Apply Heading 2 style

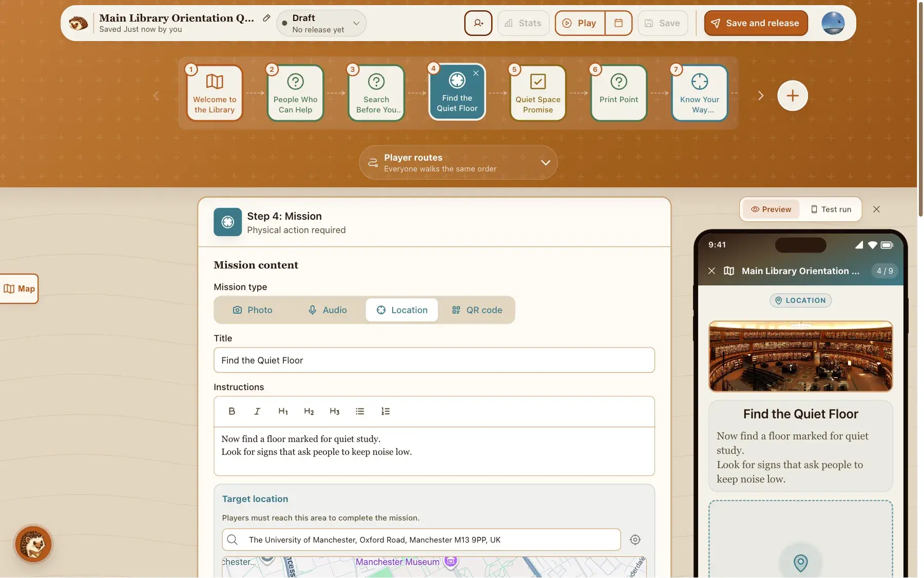pyautogui.click(x=309, y=411)
